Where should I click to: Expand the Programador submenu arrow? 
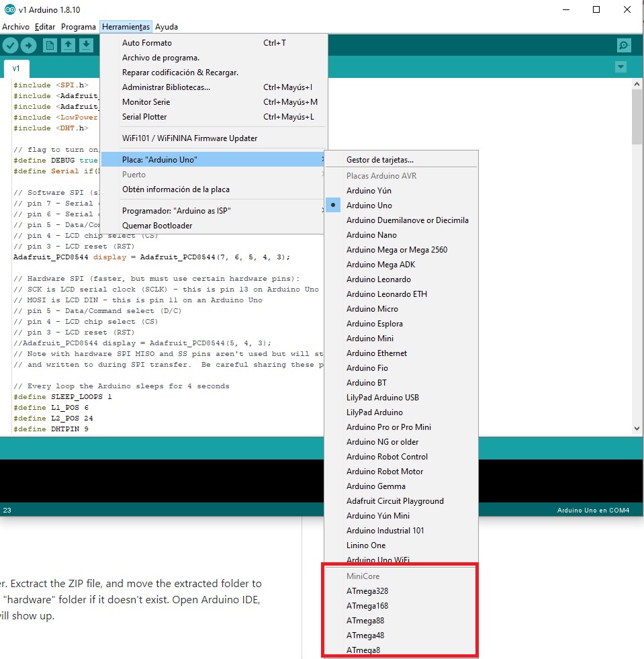click(322, 210)
